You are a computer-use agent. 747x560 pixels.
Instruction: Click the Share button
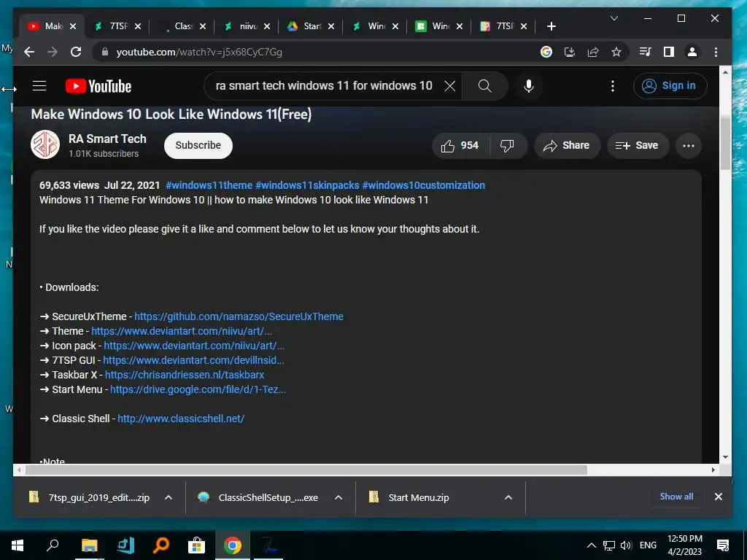567,146
